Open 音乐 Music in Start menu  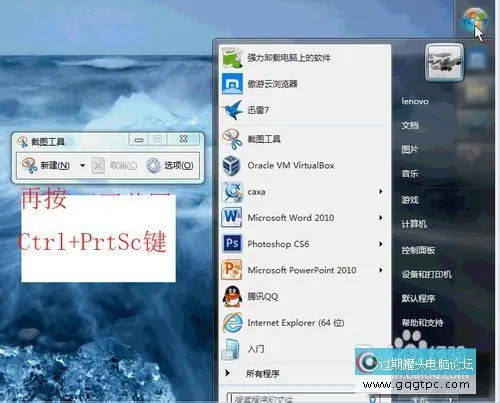pos(410,174)
